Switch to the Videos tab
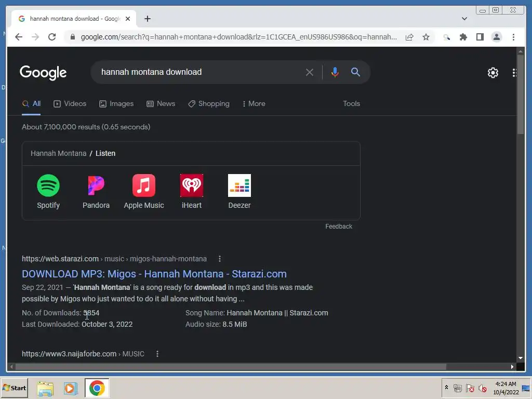 (x=70, y=104)
